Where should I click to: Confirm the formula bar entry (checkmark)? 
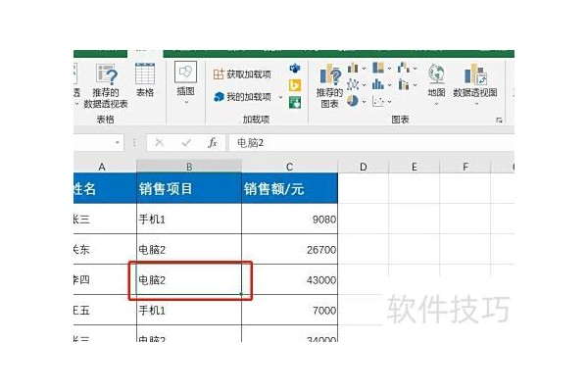point(186,142)
